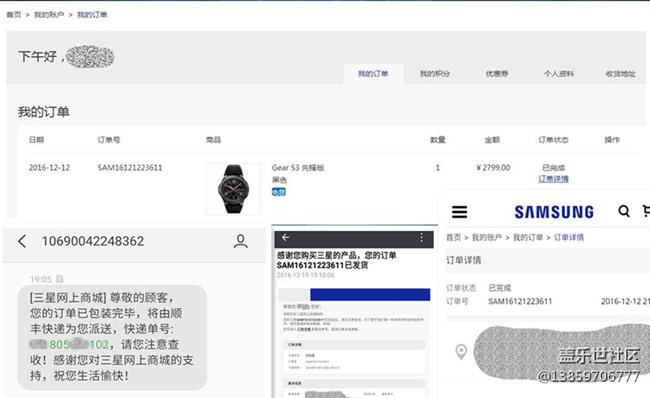Open the Gear S3 watch thumbnail
This screenshot has width=650, height=398.
point(233,189)
